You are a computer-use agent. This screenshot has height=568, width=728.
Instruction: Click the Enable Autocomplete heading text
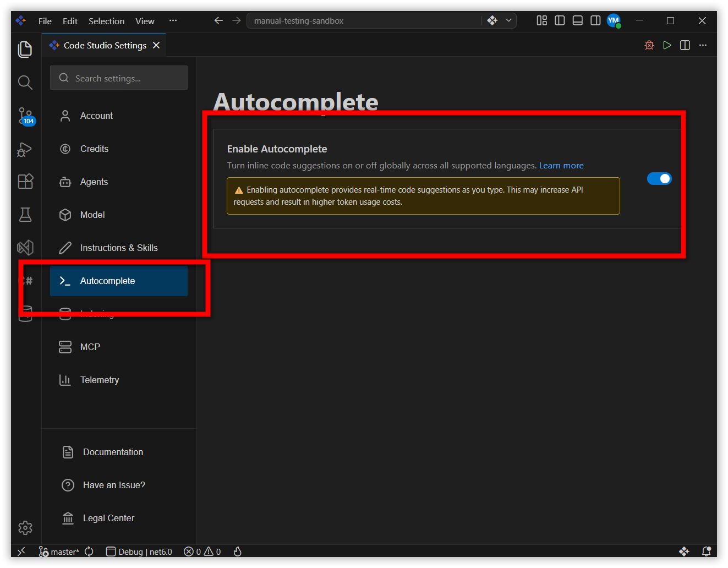[277, 149]
